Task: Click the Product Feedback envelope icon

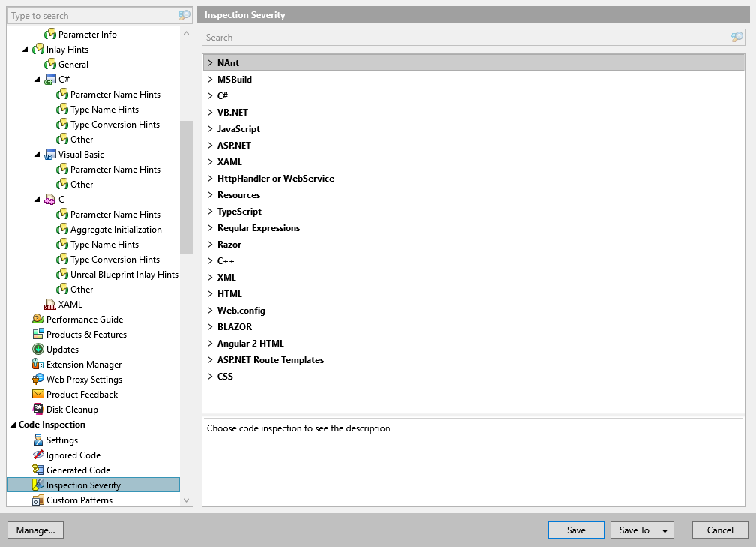Action: click(37, 394)
